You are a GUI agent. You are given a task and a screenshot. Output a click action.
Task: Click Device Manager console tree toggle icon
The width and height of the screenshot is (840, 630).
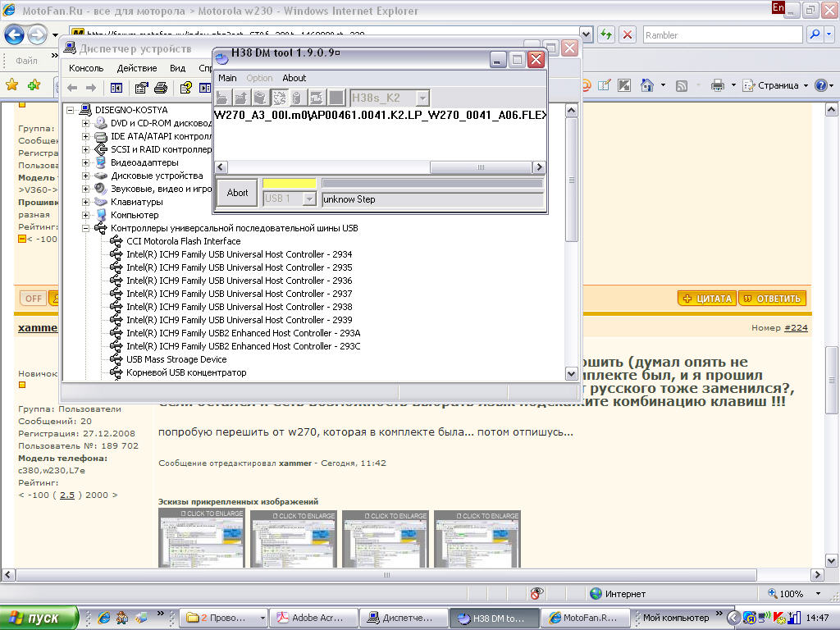[116, 88]
